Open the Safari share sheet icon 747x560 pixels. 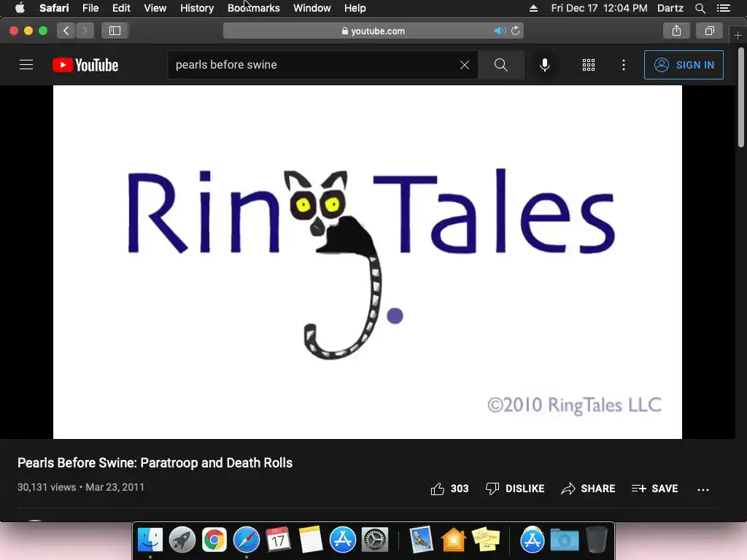pyautogui.click(x=676, y=31)
